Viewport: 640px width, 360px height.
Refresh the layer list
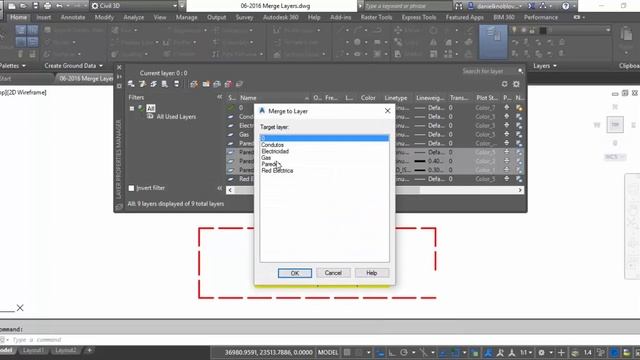coord(504,84)
